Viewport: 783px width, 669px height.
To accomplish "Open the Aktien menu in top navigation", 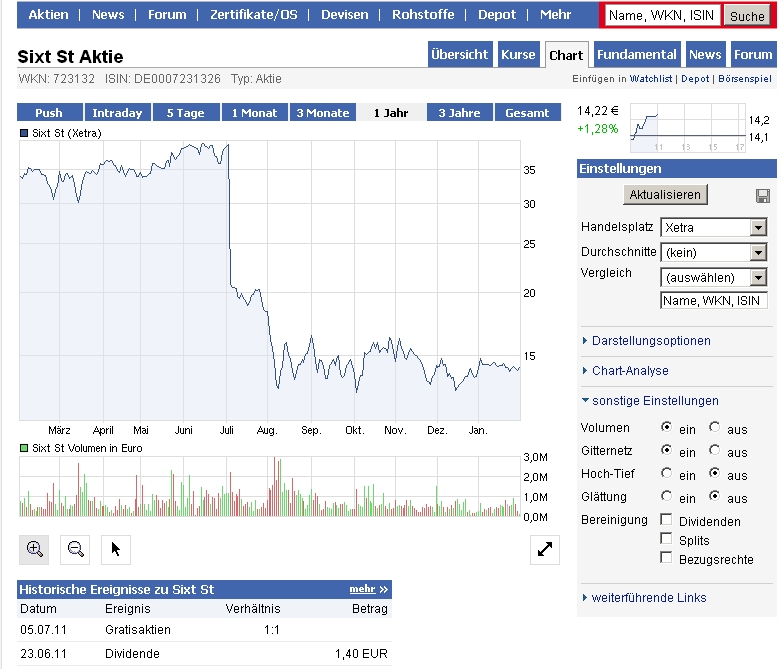I will (48, 14).
